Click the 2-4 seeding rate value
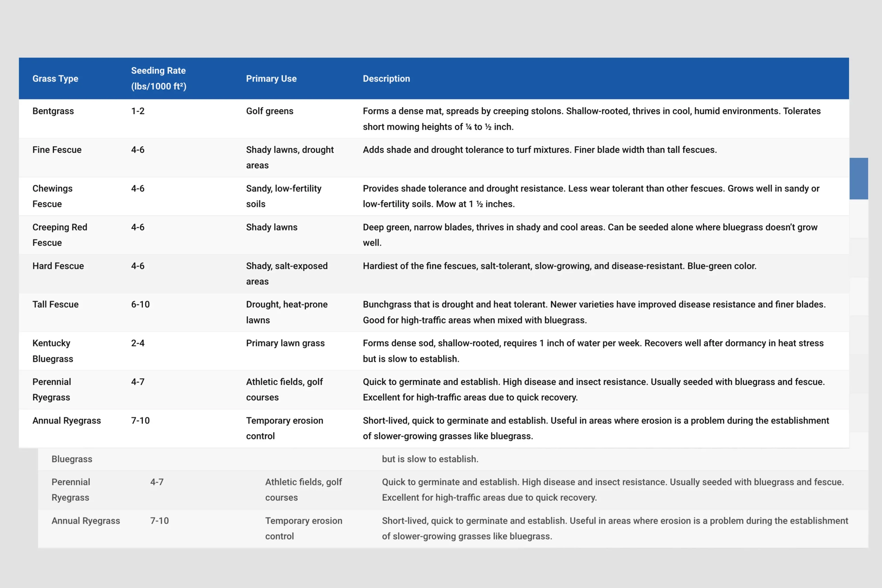Viewport: 882px width, 588px height. [x=137, y=343]
